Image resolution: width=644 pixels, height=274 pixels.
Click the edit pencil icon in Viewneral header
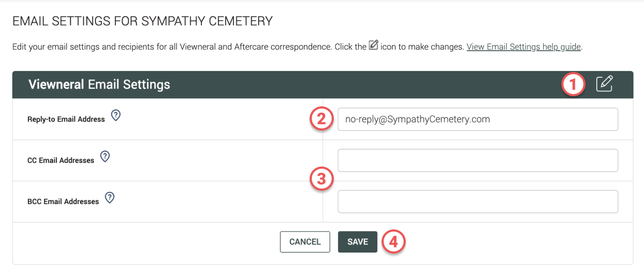(604, 84)
